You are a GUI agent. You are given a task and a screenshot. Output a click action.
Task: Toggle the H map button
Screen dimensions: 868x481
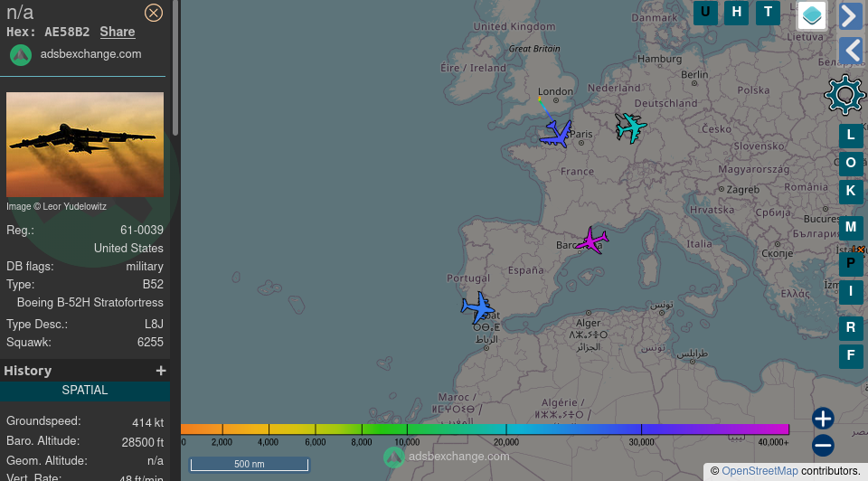pyautogui.click(x=736, y=12)
